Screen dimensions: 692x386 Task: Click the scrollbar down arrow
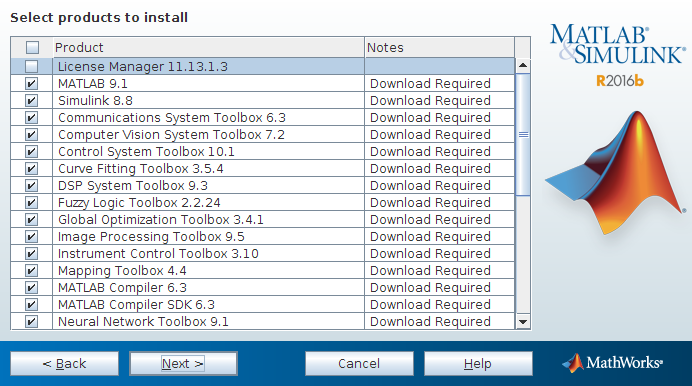pyautogui.click(x=523, y=322)
